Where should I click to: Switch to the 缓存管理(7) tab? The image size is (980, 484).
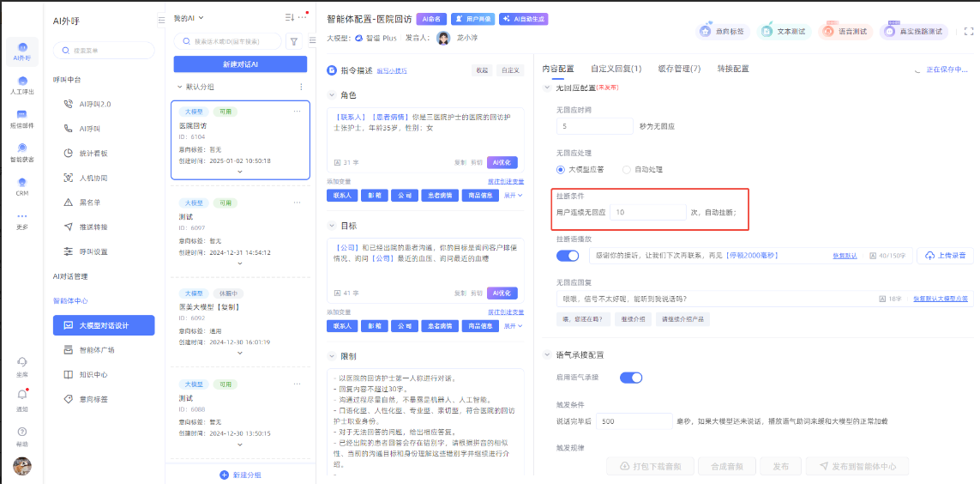tap(678, 69)
